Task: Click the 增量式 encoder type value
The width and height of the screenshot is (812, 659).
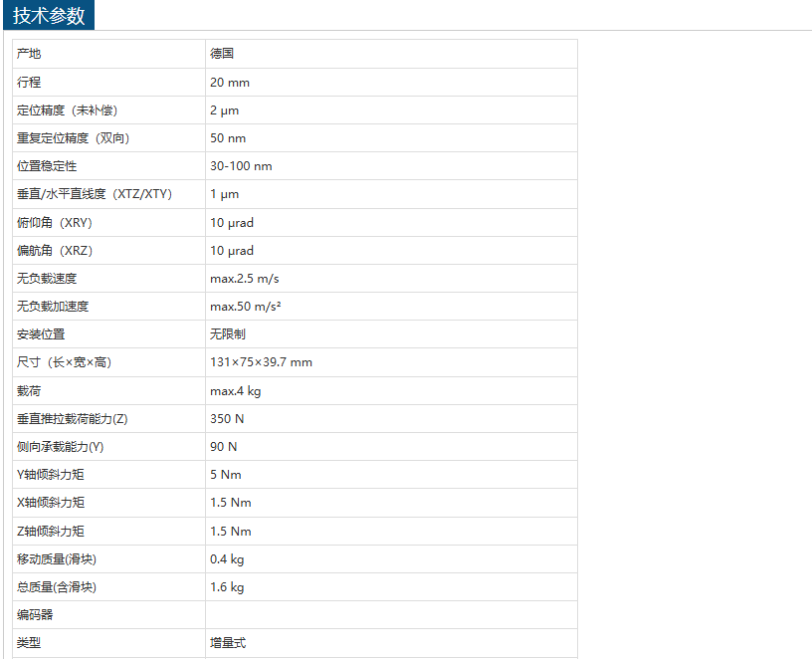Action: click(x=228, y=643)
